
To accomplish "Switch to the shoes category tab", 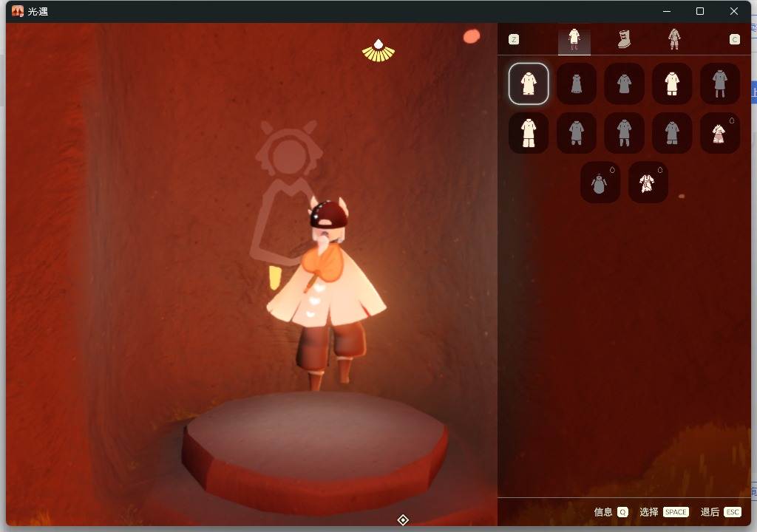I will tap(624, 39).
